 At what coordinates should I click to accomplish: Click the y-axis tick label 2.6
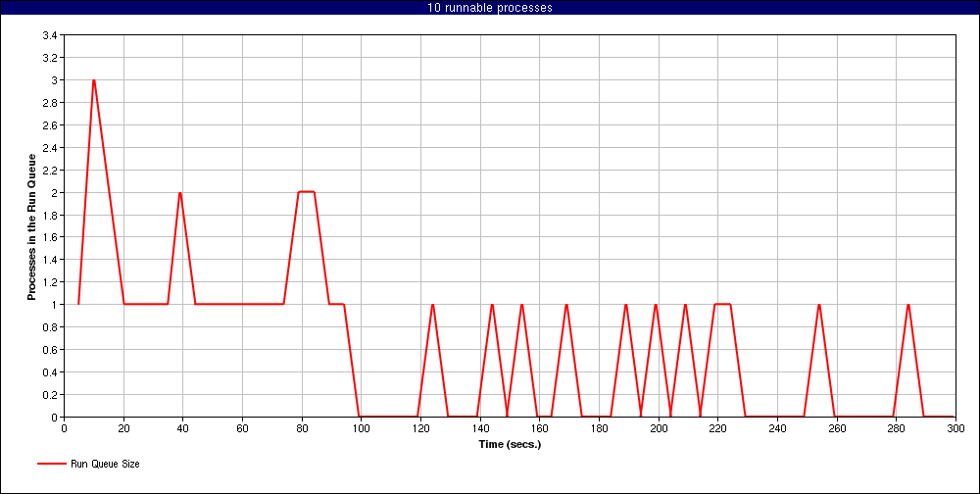tap(50, 125)
